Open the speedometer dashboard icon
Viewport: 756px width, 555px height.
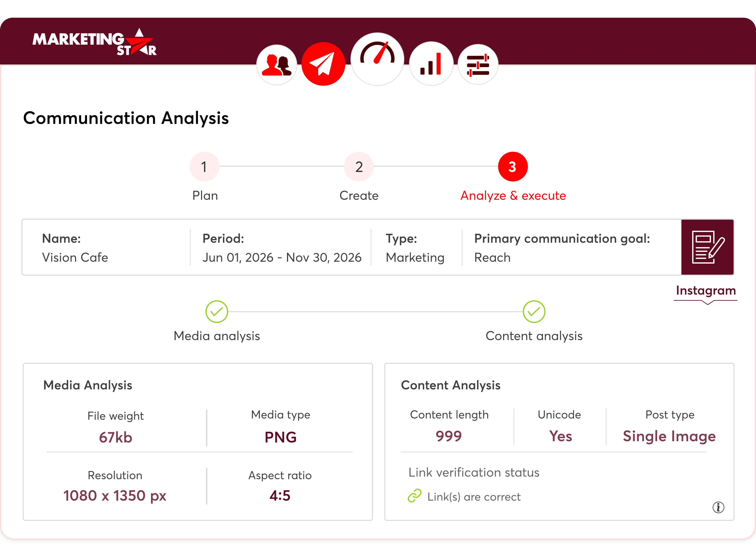(377, 59)
